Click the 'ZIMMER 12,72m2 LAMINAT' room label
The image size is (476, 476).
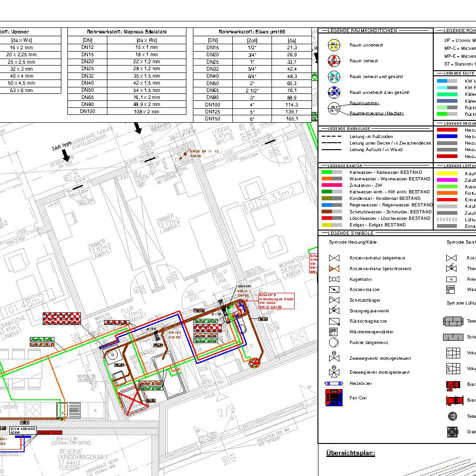point(169,223)
